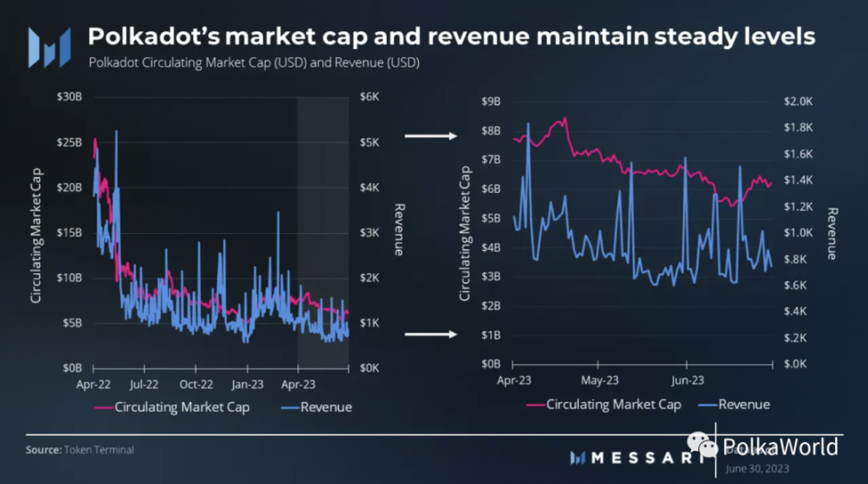This screenshot has height=484, width=868.
Task: Click the WeChat icon beside PolkaWorld
Action: [x=702, y=445]
